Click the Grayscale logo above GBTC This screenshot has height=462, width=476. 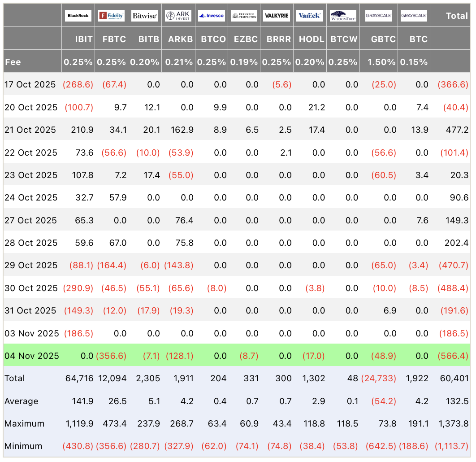coord(379,16)
